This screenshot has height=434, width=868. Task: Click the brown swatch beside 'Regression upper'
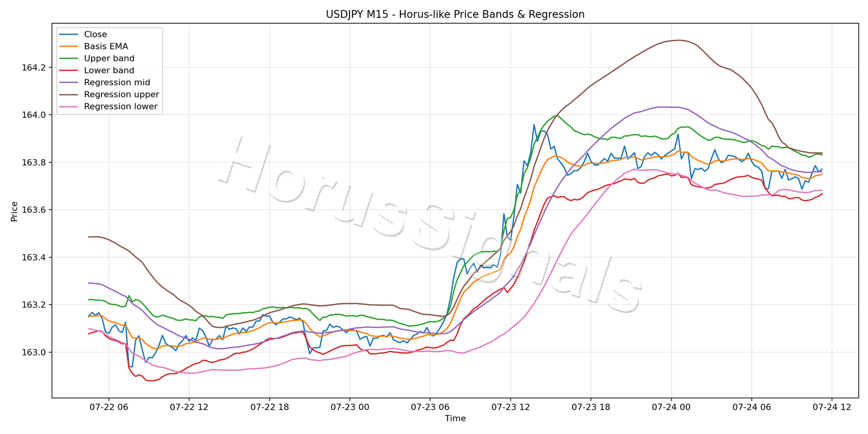[x=69, y=94]
